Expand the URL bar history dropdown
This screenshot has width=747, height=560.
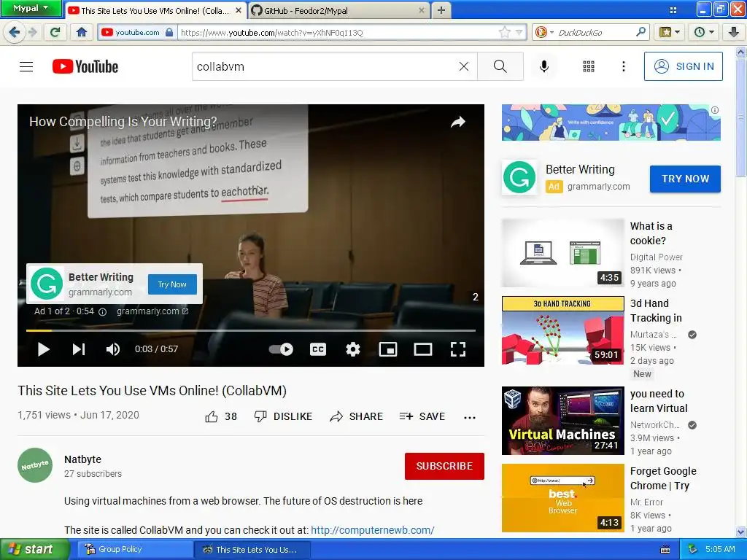click(519, 32)
